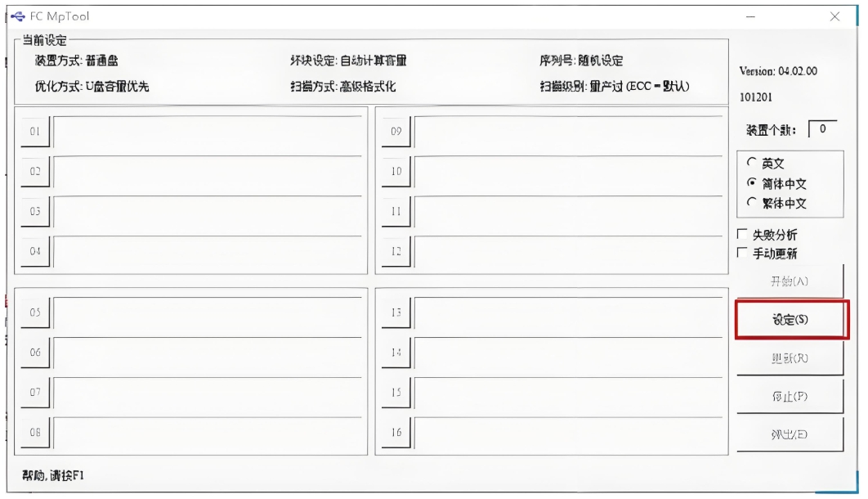
Task: Click the 更新(R) update button
Action: coord(790,358)
